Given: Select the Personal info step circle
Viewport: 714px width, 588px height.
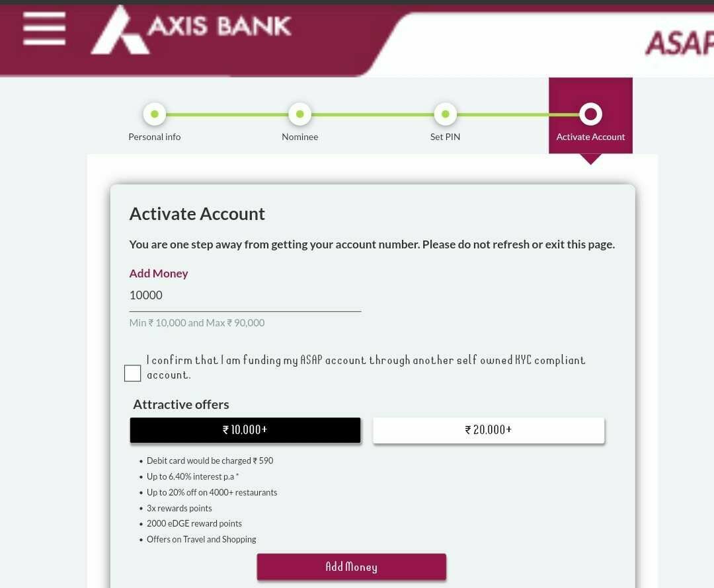Looking at the screenshot, I should click(154, 114).
